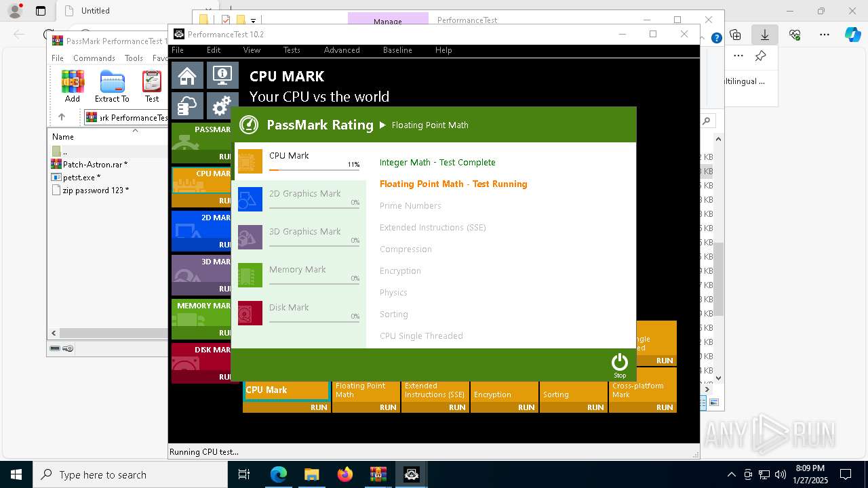Open Microsoft Edge from taskbar

(279, 474)
